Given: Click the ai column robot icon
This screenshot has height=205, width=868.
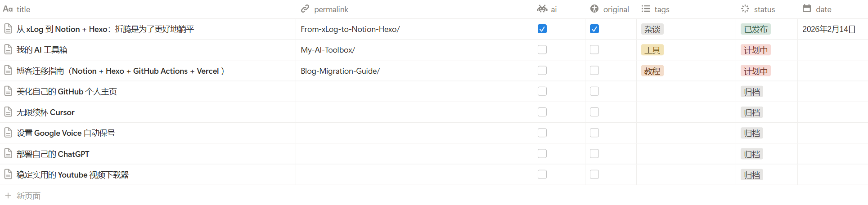Looking at the screenshot, I should pos(542,9).
